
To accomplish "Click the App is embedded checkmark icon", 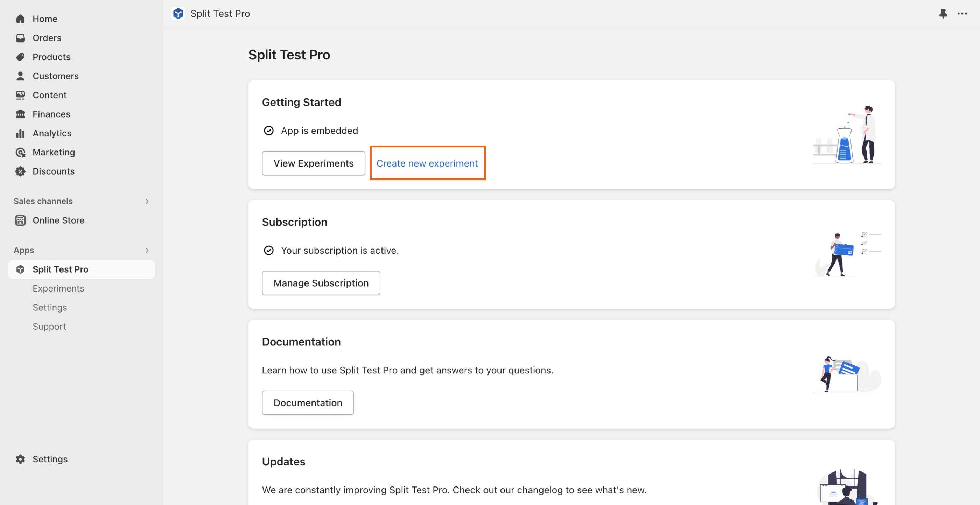I will pyautogui.click(x=268, y=131).
